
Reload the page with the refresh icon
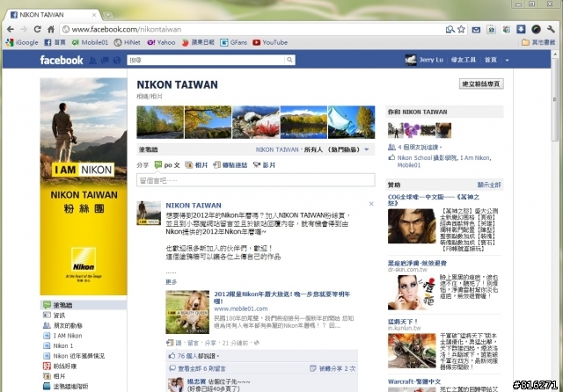pos(37,29)
